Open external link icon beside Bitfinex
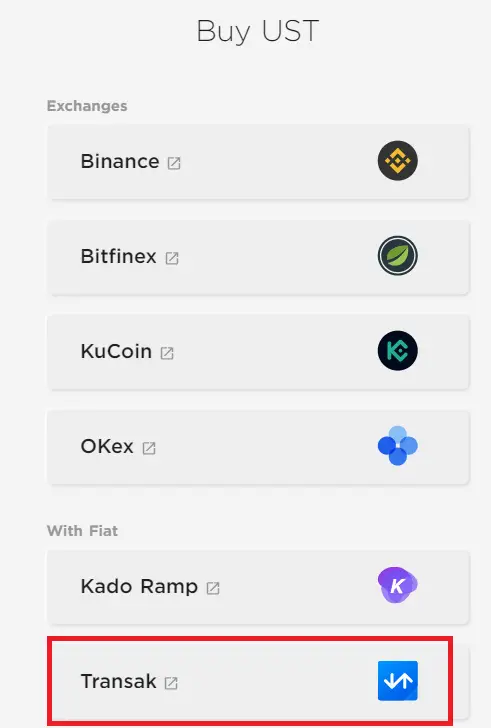 pyautogui.click(x=172, y=258)
